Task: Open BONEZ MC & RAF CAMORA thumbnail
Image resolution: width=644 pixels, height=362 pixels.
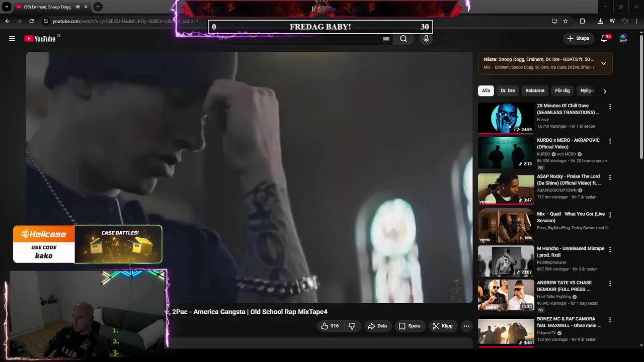Action: (x=506, y=332)
